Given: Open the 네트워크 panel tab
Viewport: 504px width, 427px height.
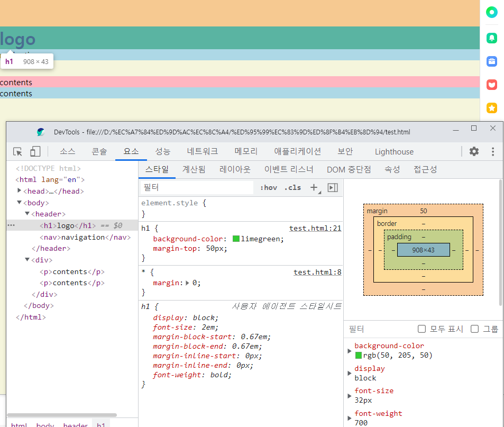Looking at the screenshot, I should pos(203,151).
